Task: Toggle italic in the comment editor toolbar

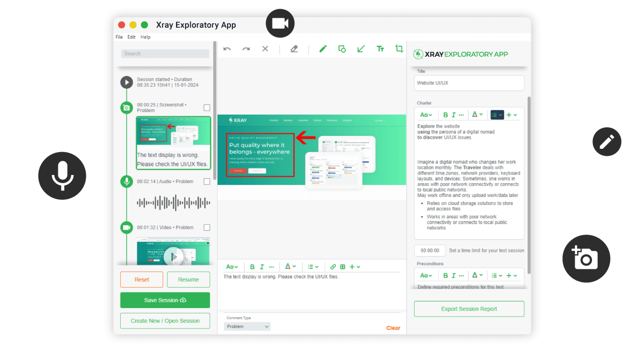Action: [x=261, y=267]
